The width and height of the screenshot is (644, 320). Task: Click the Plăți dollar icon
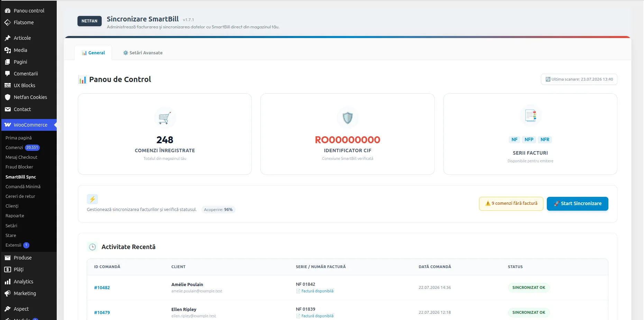tap(8, 269)
